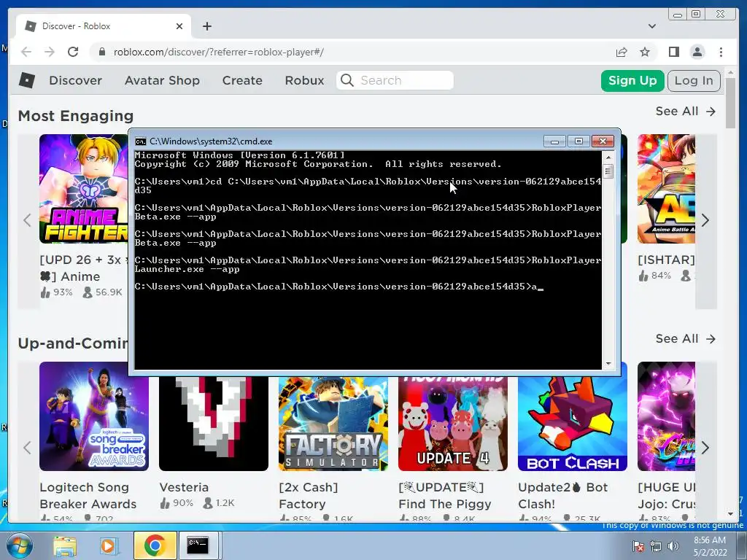Select the Discover - Roblox browser tab
747x560 pixels.
tap(104, 26)
